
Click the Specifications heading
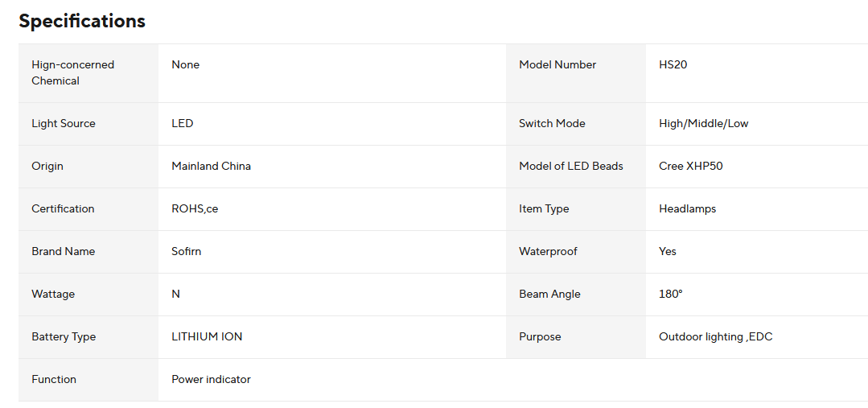pos(82,21)
